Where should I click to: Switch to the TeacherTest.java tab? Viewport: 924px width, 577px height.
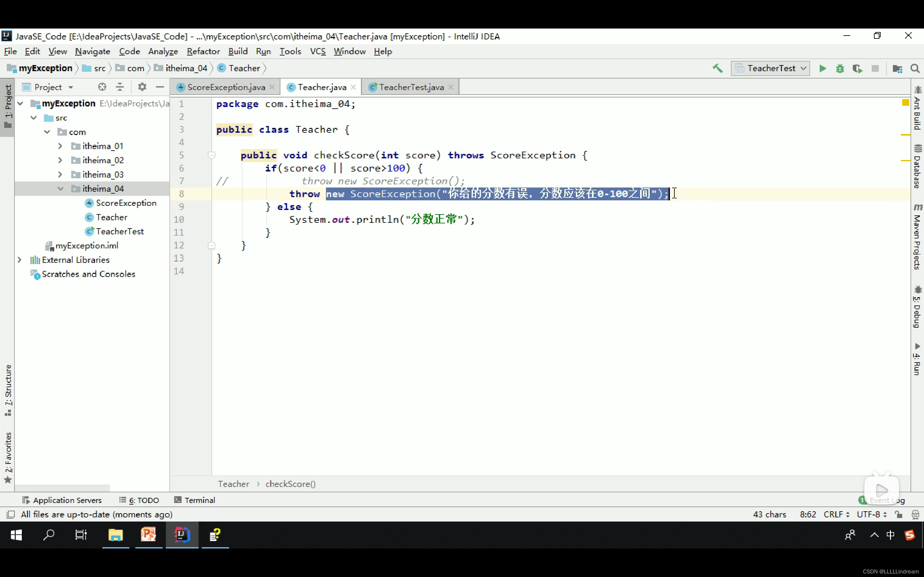pyautogui.click(x=411, y=87)
